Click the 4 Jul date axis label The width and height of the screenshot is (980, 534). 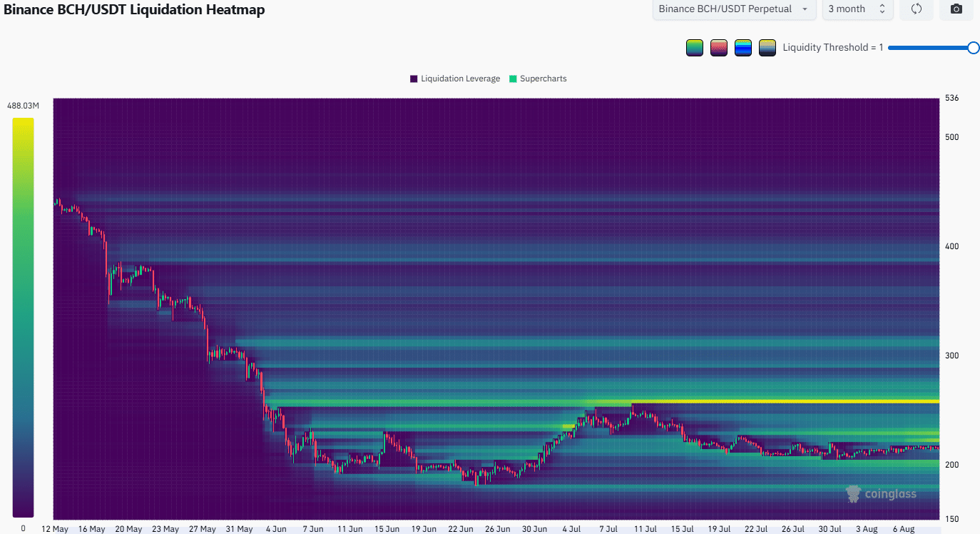tap(571, 529)
